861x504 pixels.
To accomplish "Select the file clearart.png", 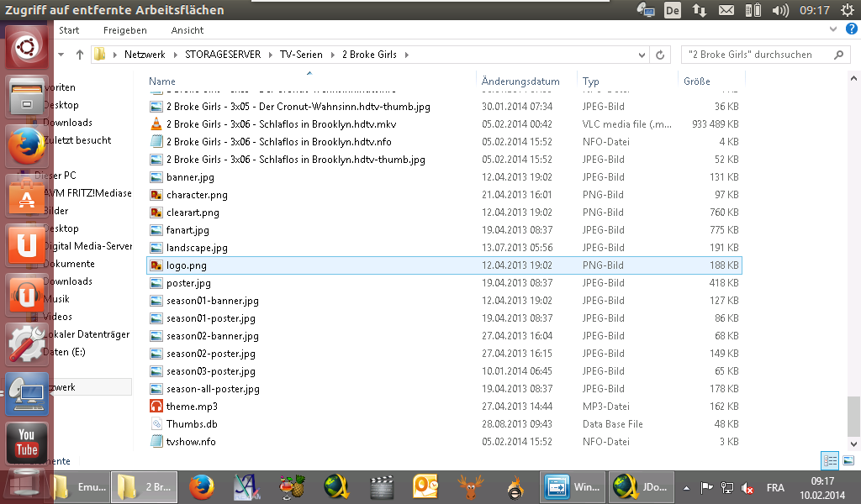I will (x=193, y=213).
